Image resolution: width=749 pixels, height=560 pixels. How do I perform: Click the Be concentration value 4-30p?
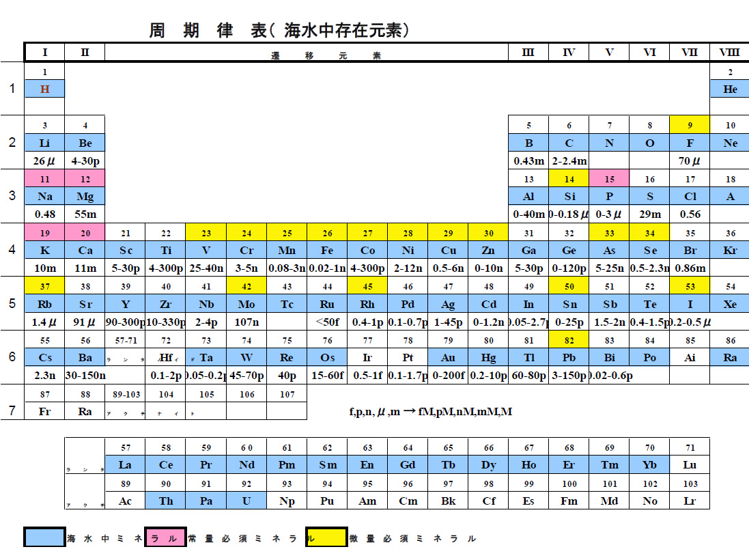[x=85, y=161]
